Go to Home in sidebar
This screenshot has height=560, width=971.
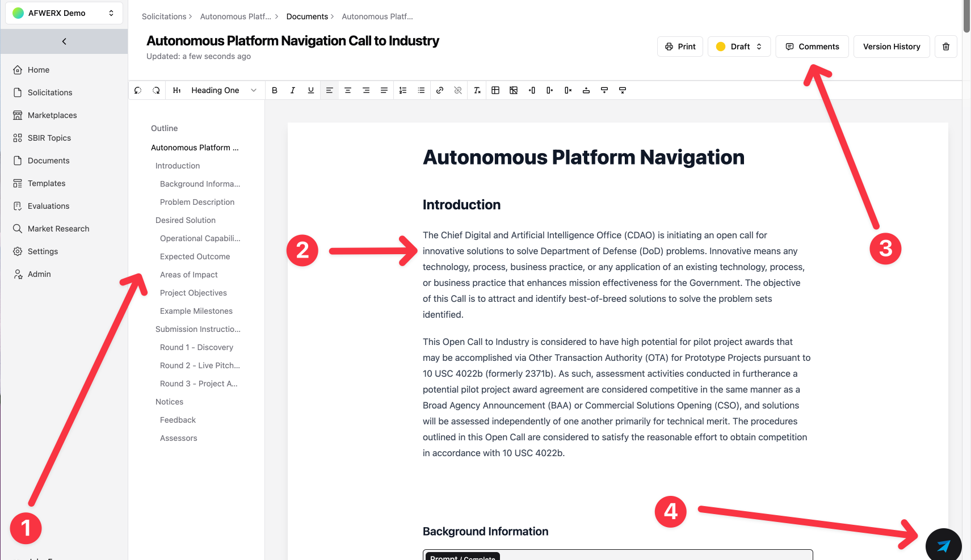[39, 70]
